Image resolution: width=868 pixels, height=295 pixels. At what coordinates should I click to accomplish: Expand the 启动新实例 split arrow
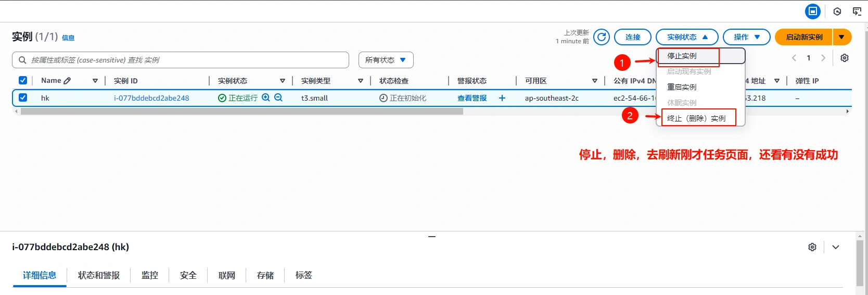coord(841,37)
